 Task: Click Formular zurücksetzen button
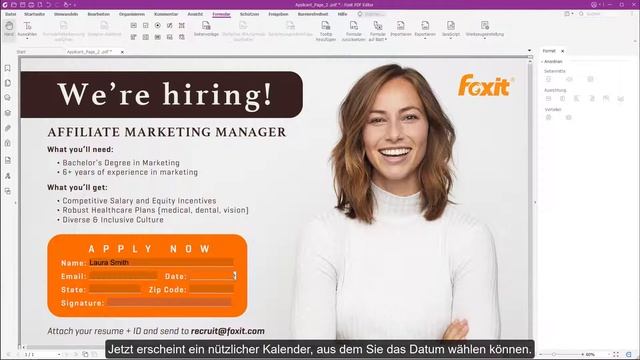tap(353, 31)
